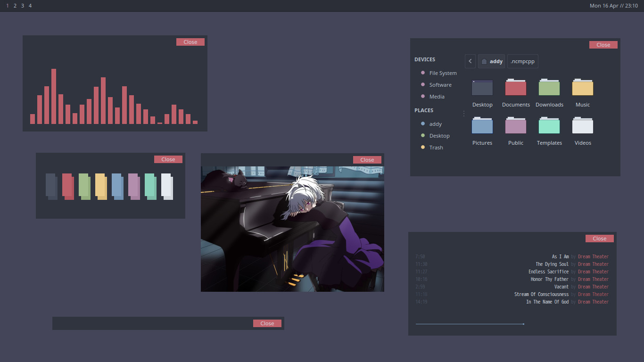
Task: Click the yellow palette swatch
Action: click(x=101, y=186)
